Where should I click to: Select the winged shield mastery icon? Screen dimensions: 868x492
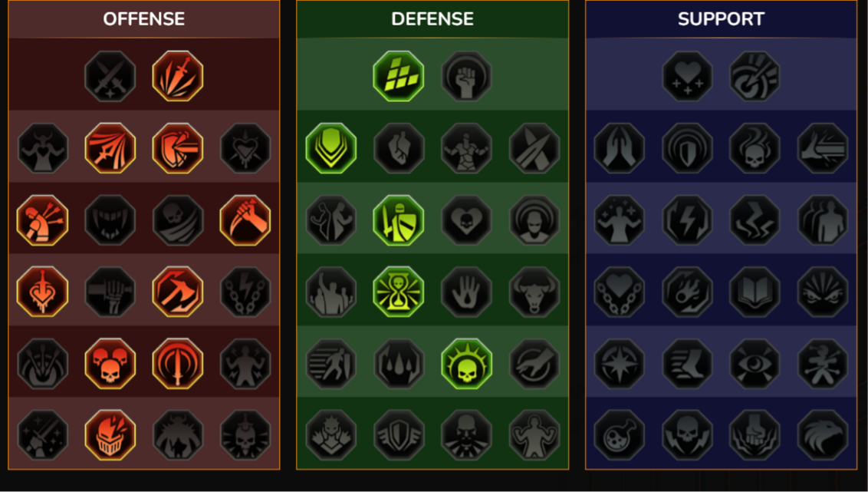[399, 435]
